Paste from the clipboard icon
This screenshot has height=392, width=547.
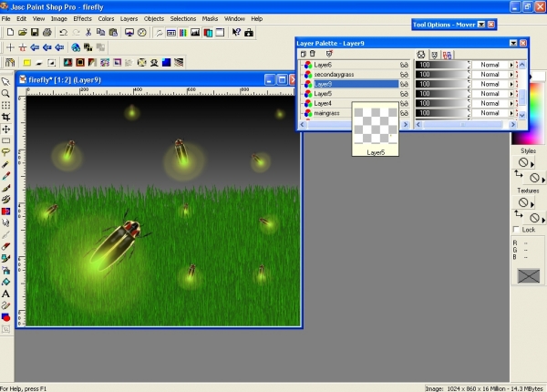(113, 33)
